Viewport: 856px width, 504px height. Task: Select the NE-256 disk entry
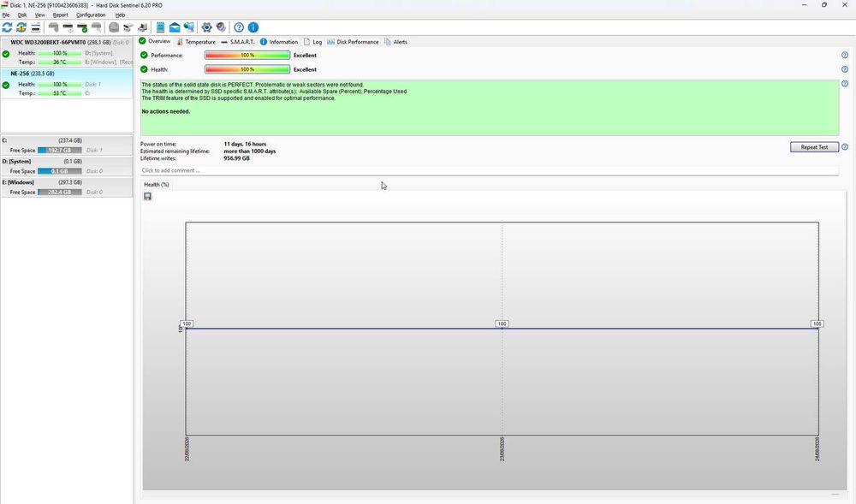(x=67, y=84)
